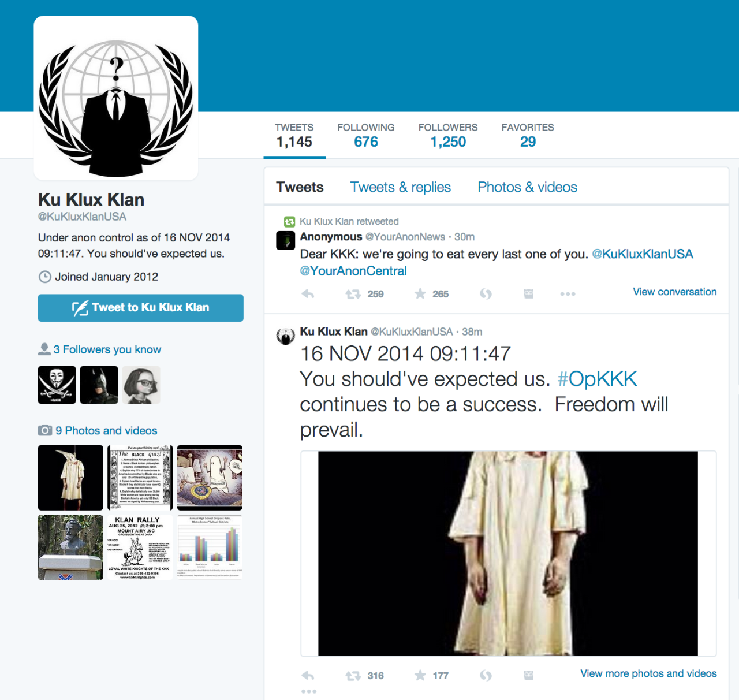Click the small Ku Klux Klan tweet avatar
739x700 pixels.
pos(286,336)
